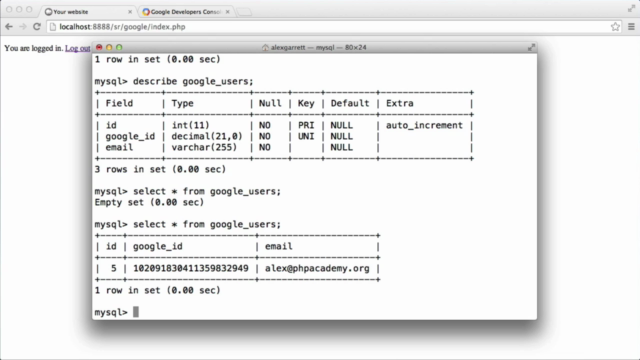Click the Your website tab favicon
The width and height of the screenshot is (640, 360).
(49, 12)
